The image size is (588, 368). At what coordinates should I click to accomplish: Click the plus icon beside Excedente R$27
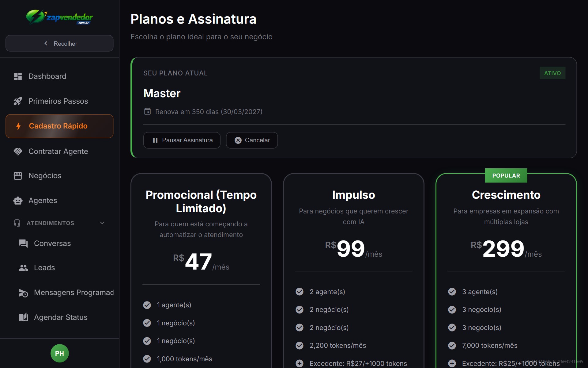coord(300,363)
